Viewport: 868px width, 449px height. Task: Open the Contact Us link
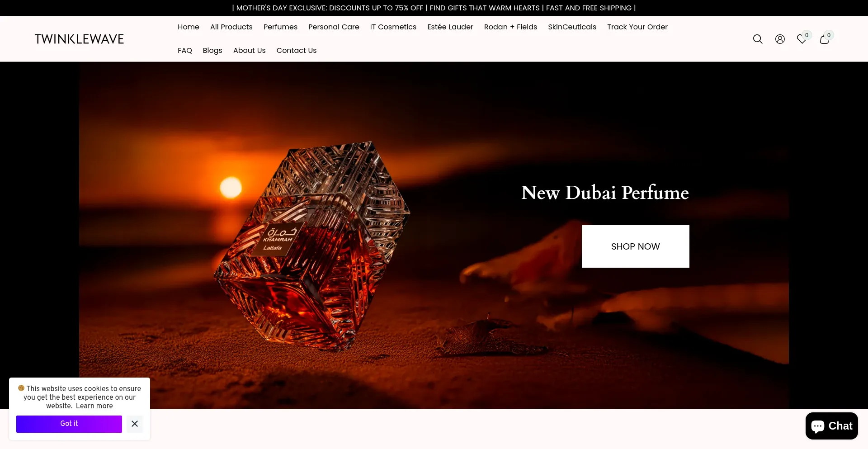coord(296,51)
